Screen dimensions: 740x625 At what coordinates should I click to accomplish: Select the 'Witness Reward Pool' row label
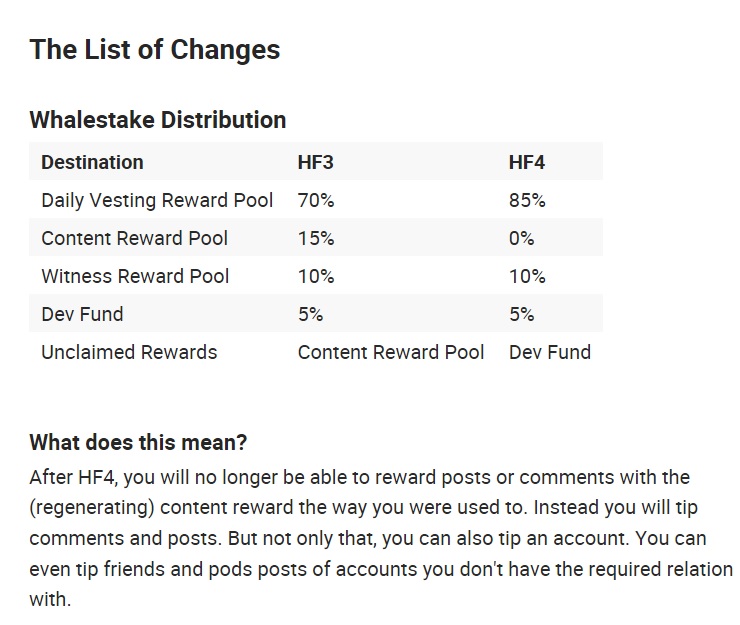pyautogui.click(x=135, y=276)
